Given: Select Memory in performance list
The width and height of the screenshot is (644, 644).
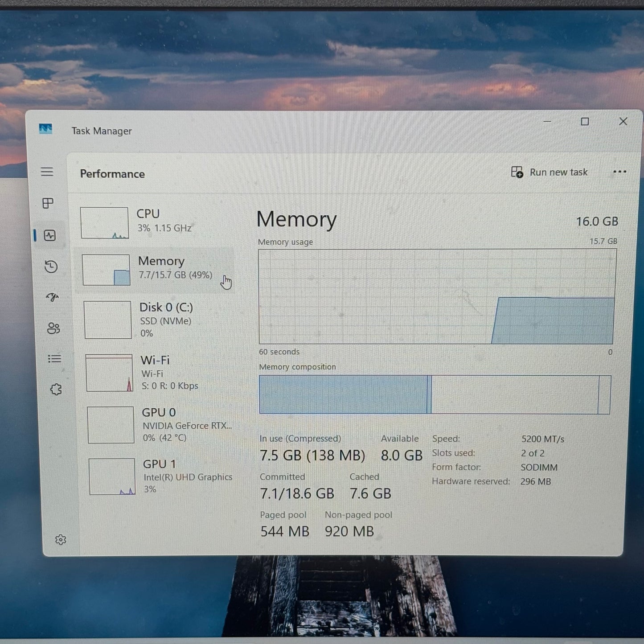Looking at the screenshot, I should [154, 269].
